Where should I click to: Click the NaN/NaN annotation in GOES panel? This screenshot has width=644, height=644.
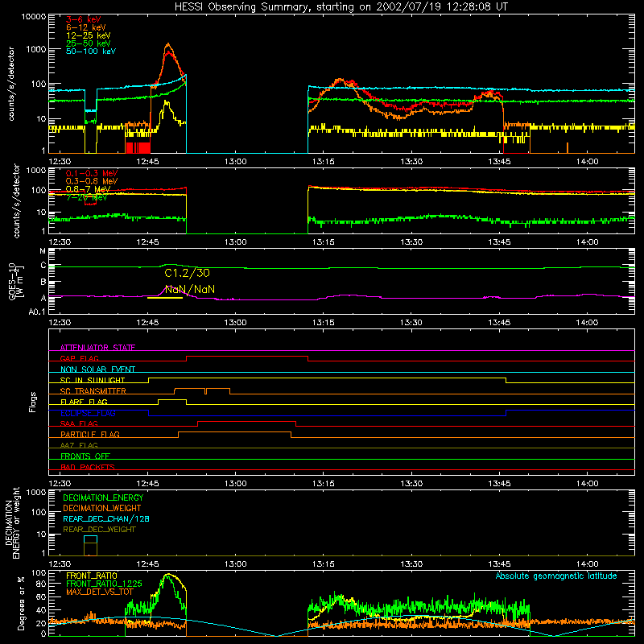[x=190, y=290]
